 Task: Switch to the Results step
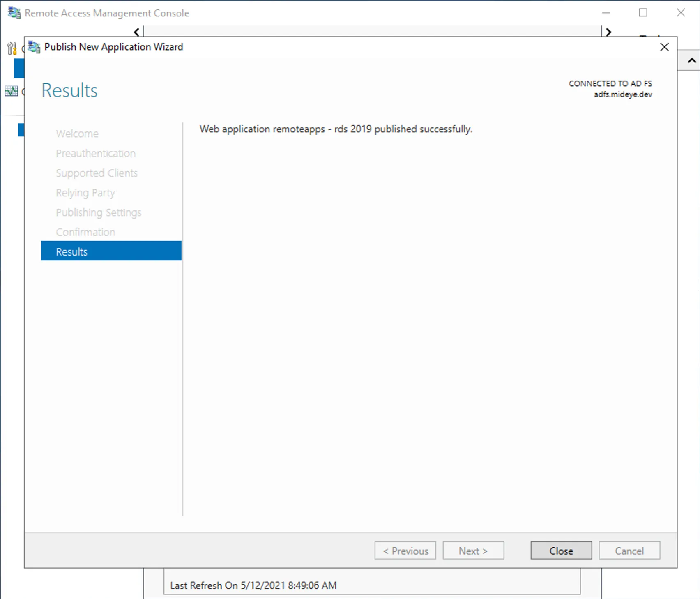pyautogui.click(x=71, y=251)
